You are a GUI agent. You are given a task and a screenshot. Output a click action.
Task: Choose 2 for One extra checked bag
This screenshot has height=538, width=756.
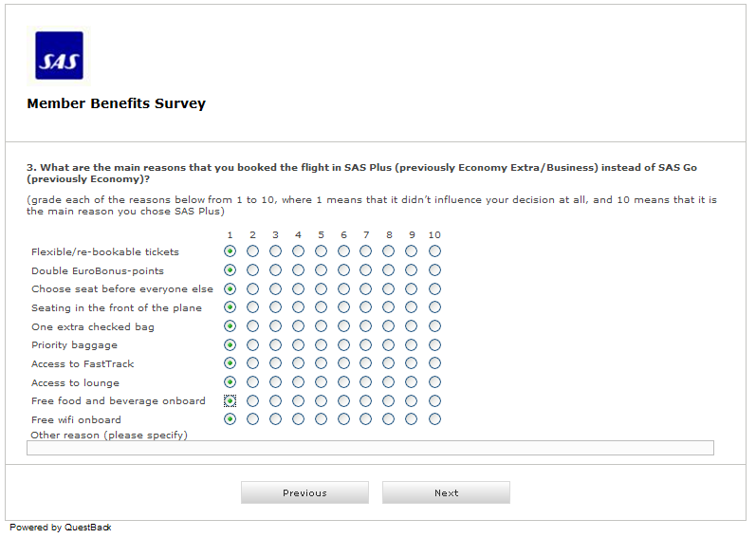pyautogui.click(x=252, y=326)
